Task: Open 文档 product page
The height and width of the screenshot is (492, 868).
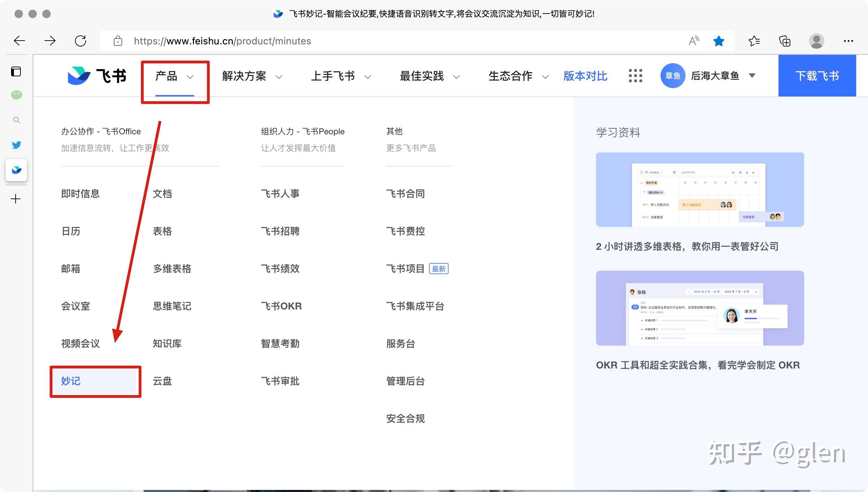Action: (x=162, y=194)
